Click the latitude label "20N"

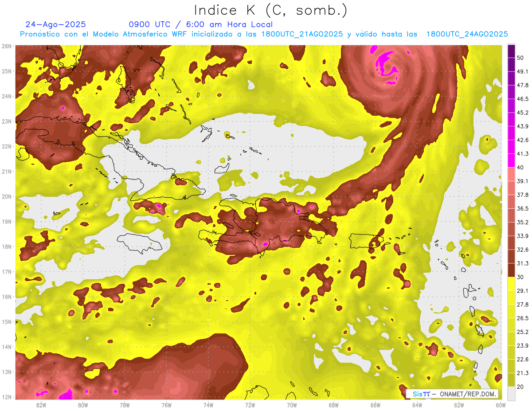click(x=6, y=196)
